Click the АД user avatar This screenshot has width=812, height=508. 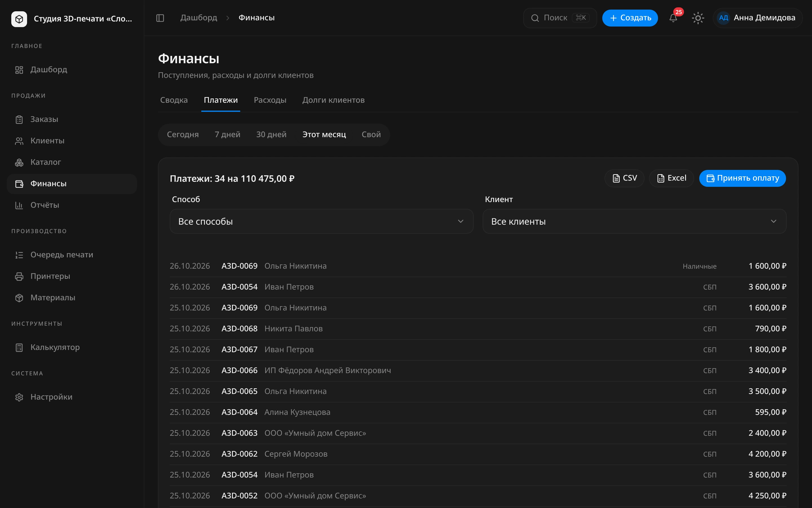[x=723, y=18]
